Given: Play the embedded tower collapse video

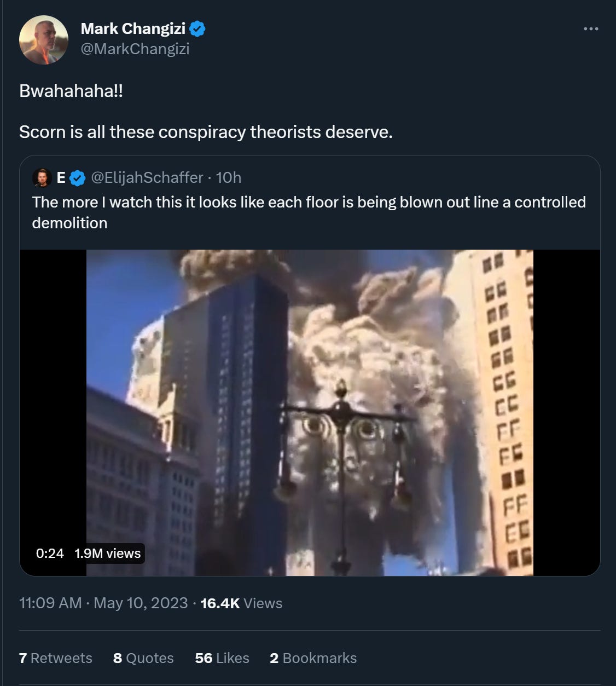Looking at the screenshot, I should click(310, 413).
